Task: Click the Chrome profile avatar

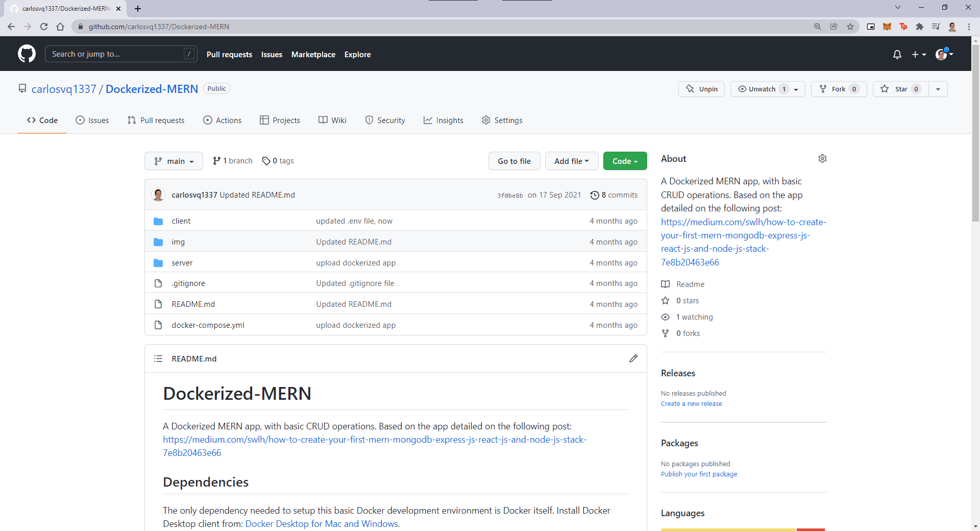Action: [952, 27]
